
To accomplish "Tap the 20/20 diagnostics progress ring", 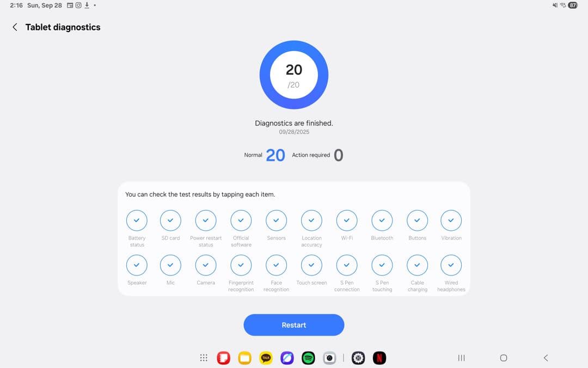I will coord(294,75).
